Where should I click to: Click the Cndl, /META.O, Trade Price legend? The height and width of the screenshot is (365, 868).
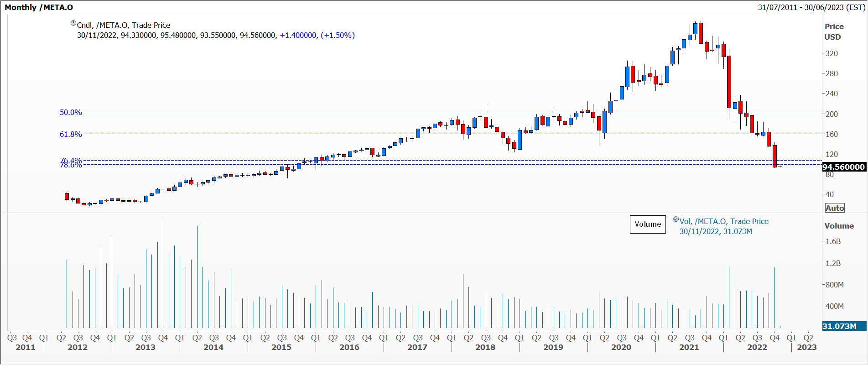[x=124, y=25]
